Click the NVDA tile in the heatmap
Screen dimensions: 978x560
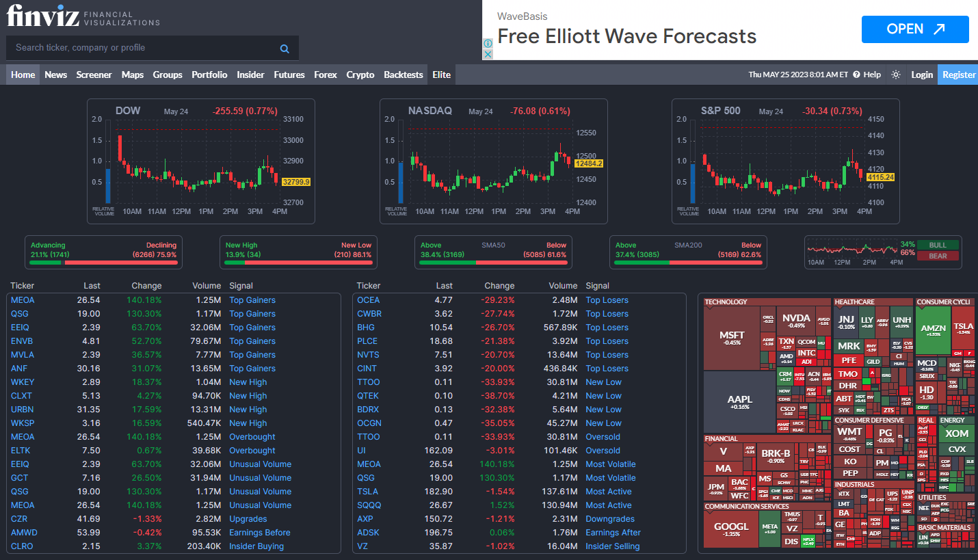(796, 321)
